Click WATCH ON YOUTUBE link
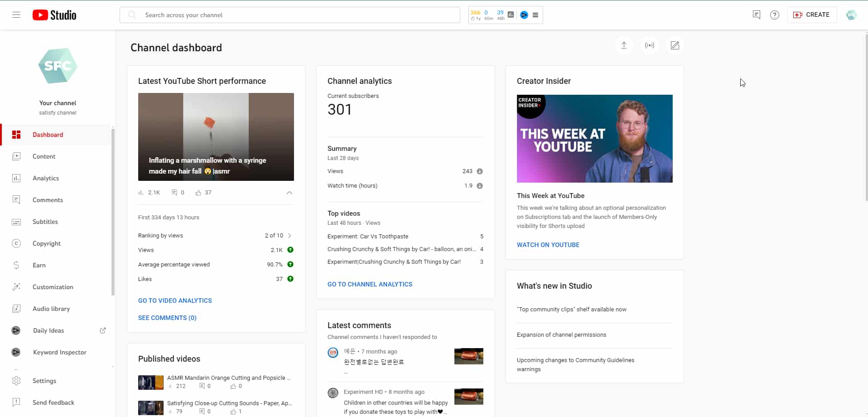The height and width of the screenshot is (417, 868). click(x=548, y=245)
